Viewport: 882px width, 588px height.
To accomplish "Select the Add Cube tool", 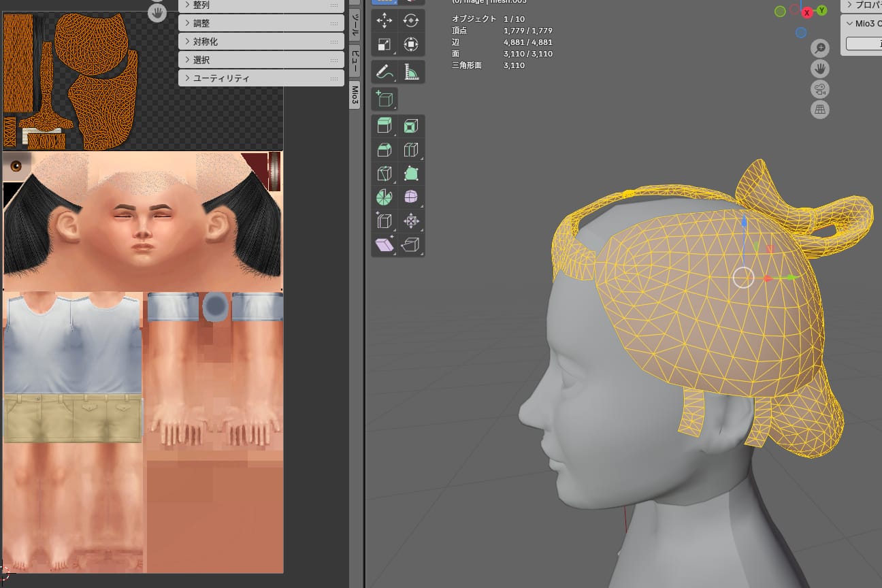I will (385, 99).
